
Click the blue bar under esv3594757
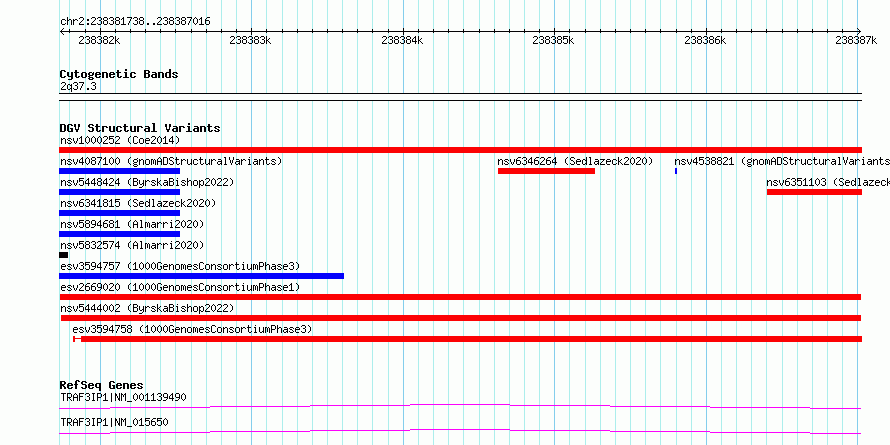click(201, 276)
